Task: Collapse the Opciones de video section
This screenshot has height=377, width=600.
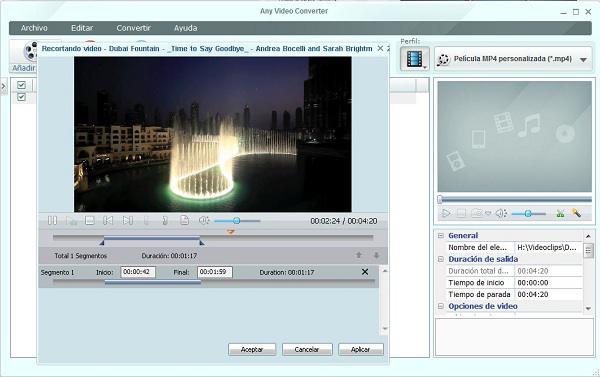Action: (x=441, y=306)
